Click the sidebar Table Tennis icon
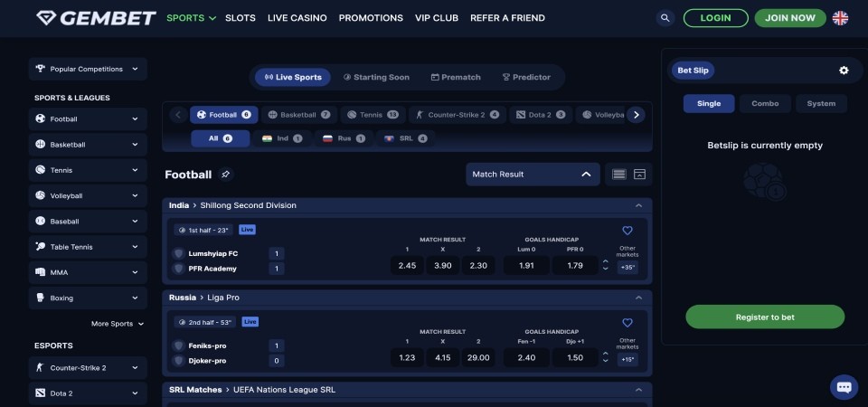This screenshot has height=407, width=868. [41, 246]
